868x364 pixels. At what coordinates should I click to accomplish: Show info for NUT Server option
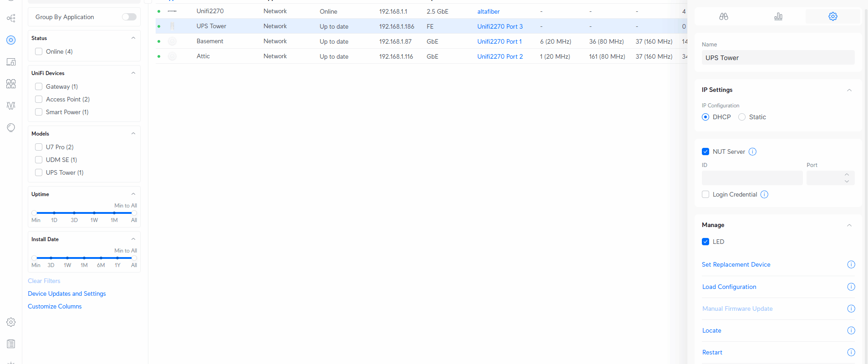[752, 152]
